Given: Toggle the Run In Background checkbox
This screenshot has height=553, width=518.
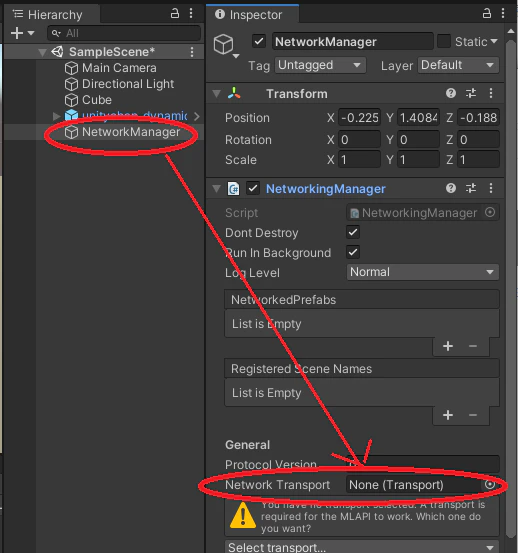Looking at the screenshot, I should tap(353, 253).
